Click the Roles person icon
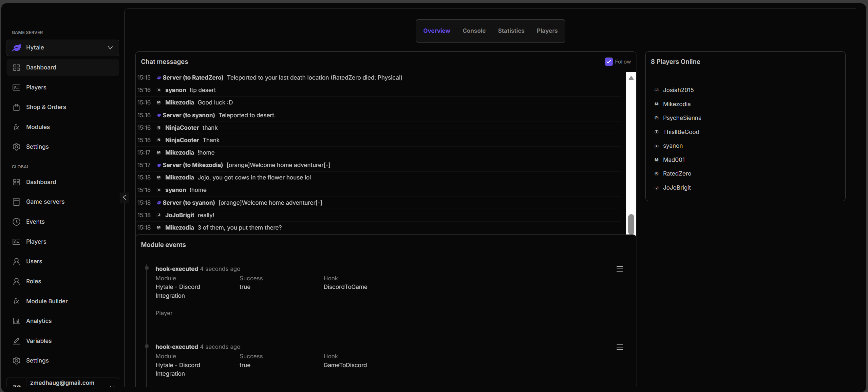Viewport: 868px width, 392px height. (x=16, y=281)
